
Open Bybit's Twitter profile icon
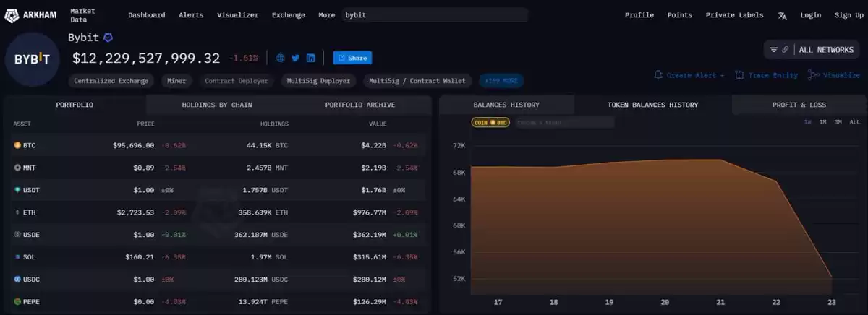[x=295, y=58]
